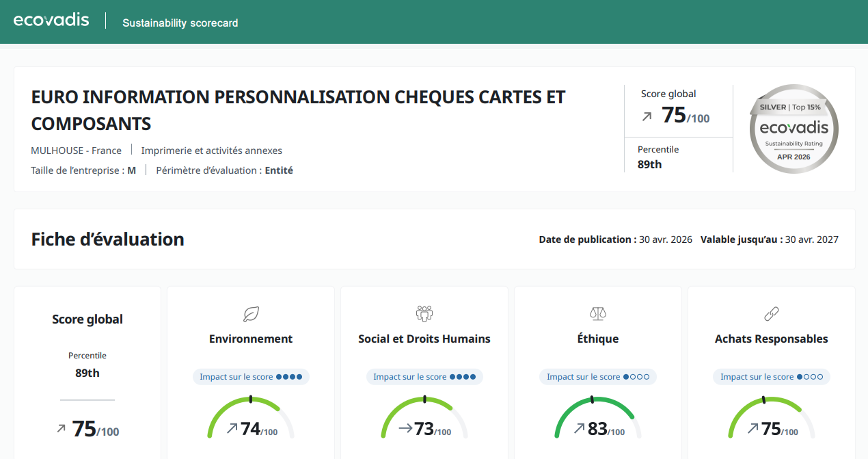Click the arrow in the Score global card
Image resolution: width=868 pixels, height=459 pixels.
(x=62, y=429)
